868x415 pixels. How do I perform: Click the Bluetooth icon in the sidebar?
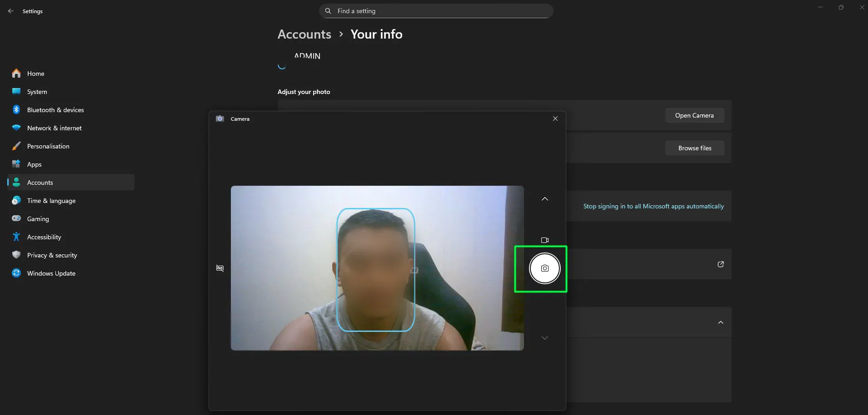click(x=16, y=109)
